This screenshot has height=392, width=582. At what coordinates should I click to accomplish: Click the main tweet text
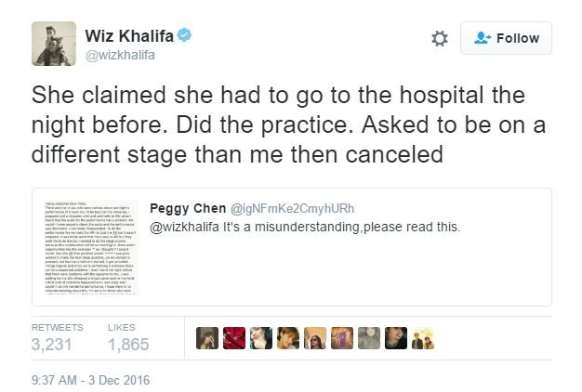tap(279, 124)
